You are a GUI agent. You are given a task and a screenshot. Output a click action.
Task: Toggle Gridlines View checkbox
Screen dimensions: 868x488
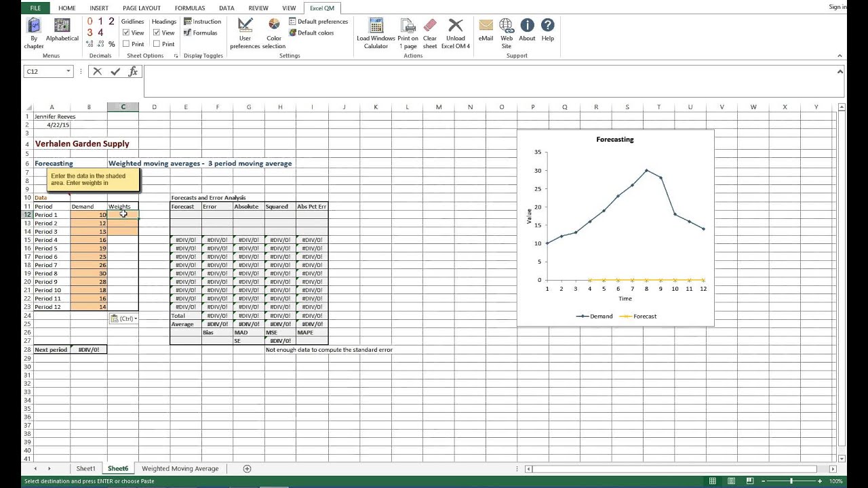126,33
